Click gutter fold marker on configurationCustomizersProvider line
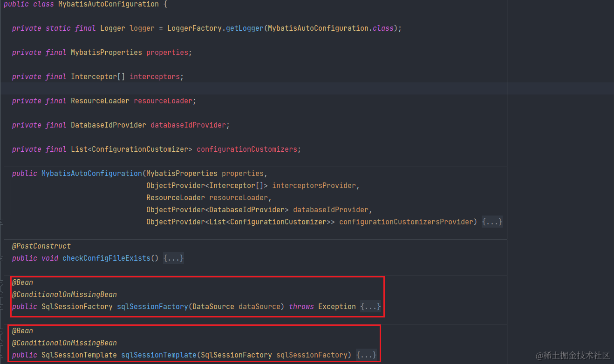614x364 pixels. pos(2,222)
